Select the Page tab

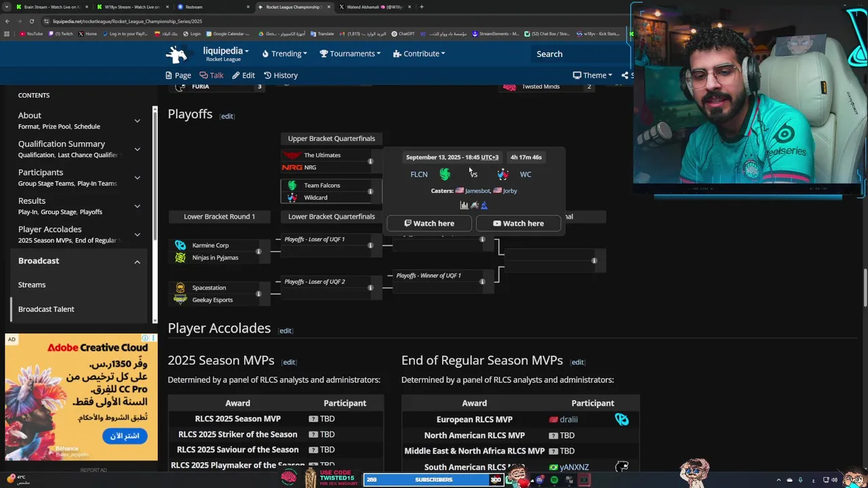pyautogui.click(x=178, y=75)
